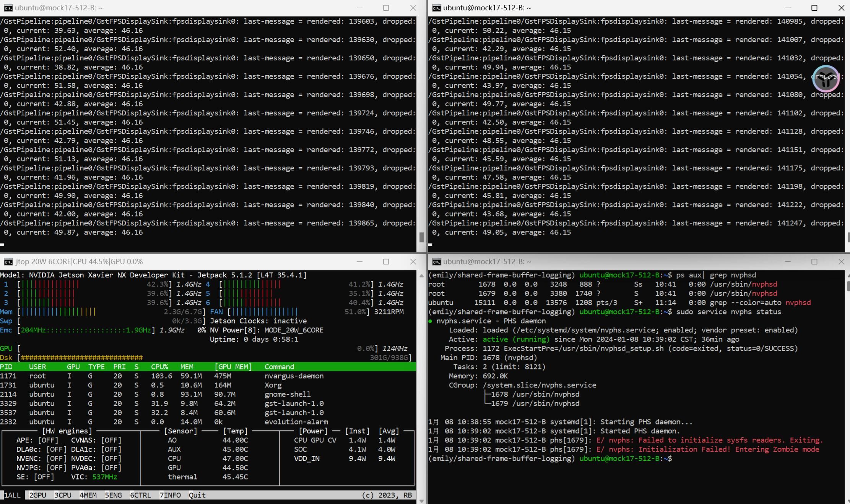This screenshot has height=504, width=850.
Task: Click the top-right terminal window icon
Action: point(436,8)
